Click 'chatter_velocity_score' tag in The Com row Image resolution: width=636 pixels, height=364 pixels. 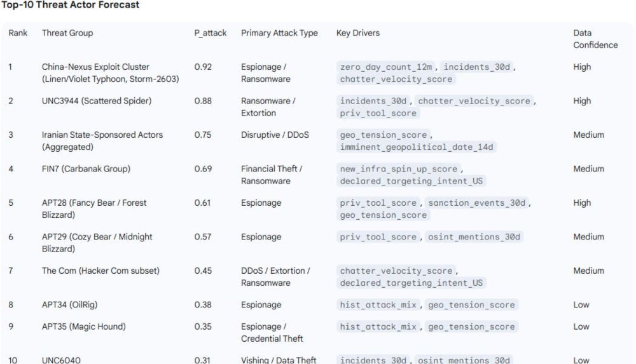(396, 271)
